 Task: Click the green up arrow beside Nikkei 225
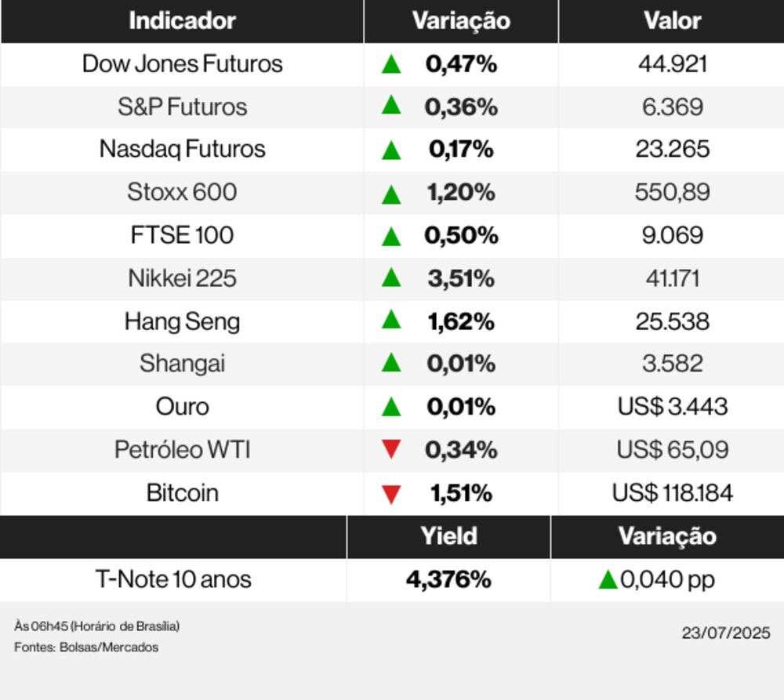point(391,278)
